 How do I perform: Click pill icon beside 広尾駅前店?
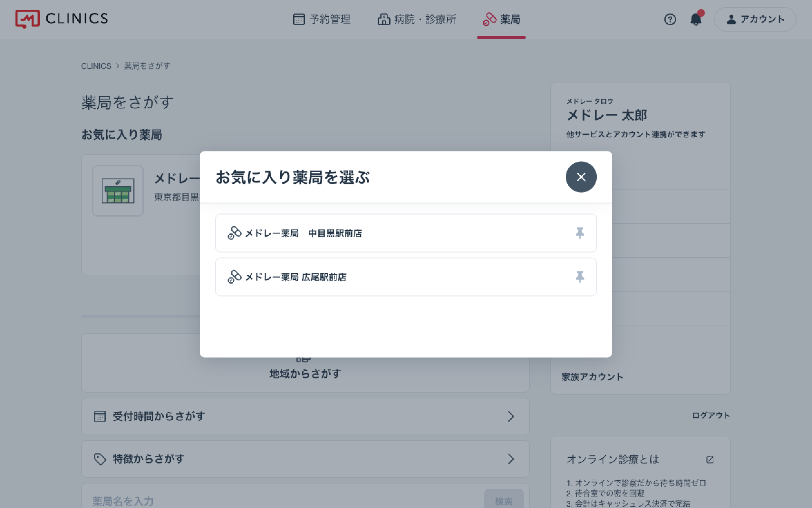coord(234,277)
